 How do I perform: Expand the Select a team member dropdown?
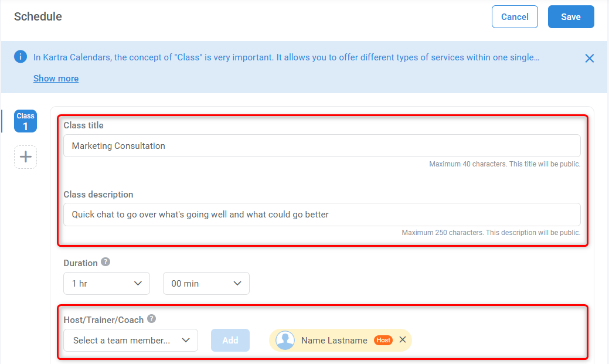pyautogui.click(x=130, y=340)
